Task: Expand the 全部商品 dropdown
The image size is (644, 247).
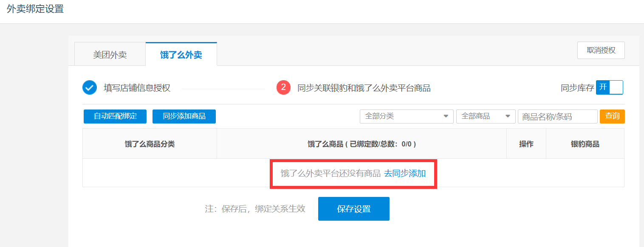Action: click(486, 116)
